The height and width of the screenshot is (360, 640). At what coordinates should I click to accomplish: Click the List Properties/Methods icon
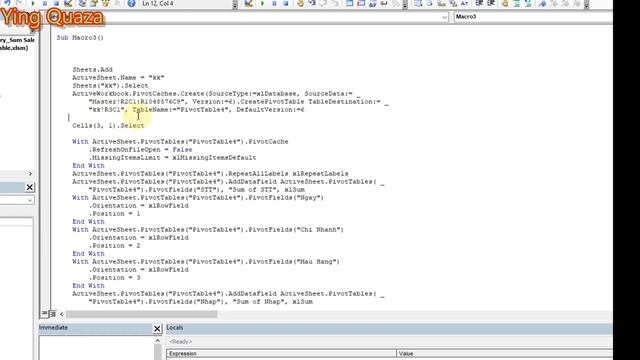point(418,3)
